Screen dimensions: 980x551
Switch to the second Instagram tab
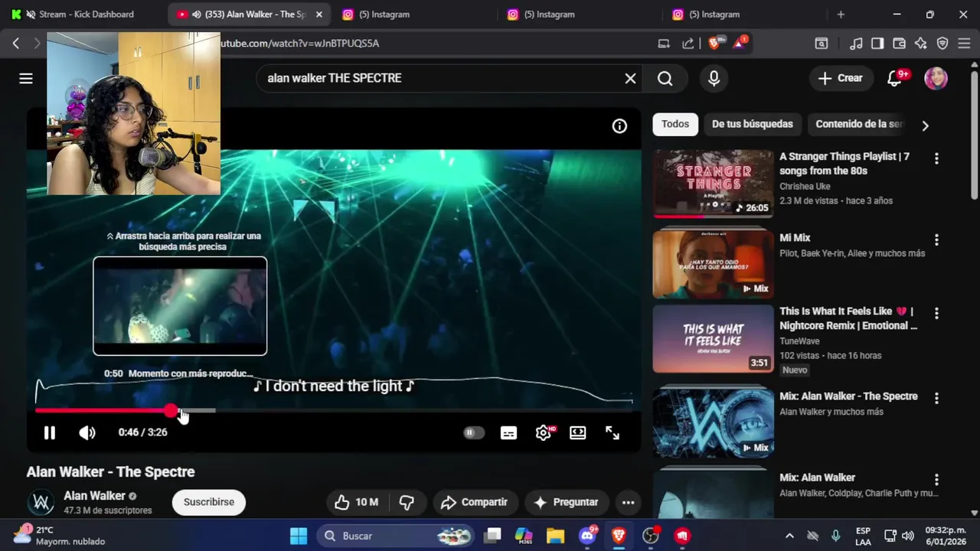tap(574, 15)
